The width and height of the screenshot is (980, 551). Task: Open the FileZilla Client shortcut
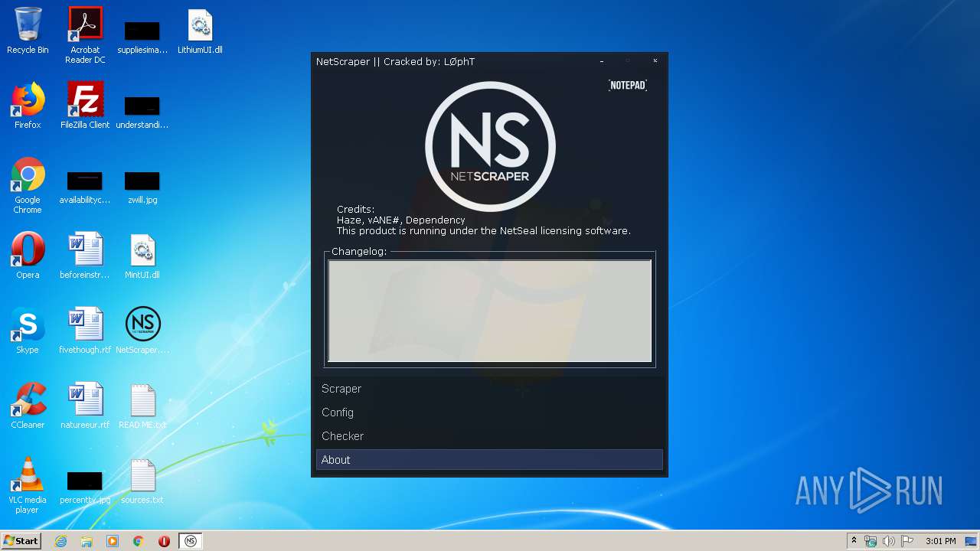point(85,106)
